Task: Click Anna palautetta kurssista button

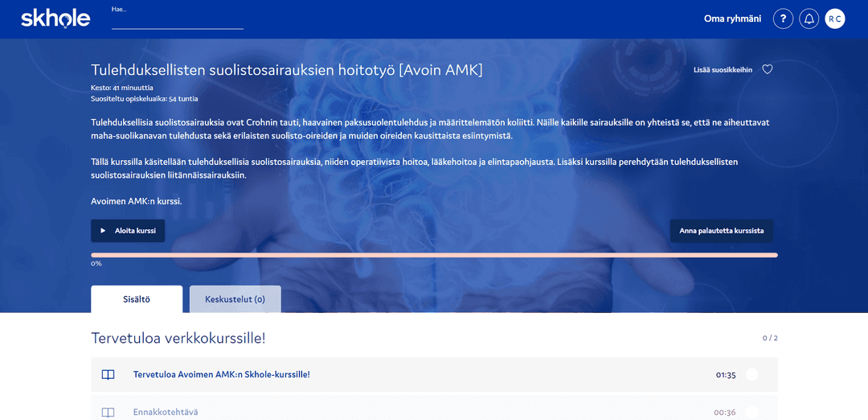Action: (x=721, y=231)
